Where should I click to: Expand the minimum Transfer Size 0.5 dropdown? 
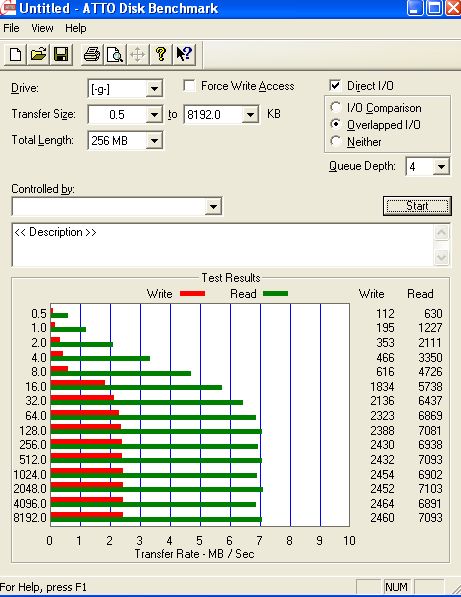[x=154, y=115]
